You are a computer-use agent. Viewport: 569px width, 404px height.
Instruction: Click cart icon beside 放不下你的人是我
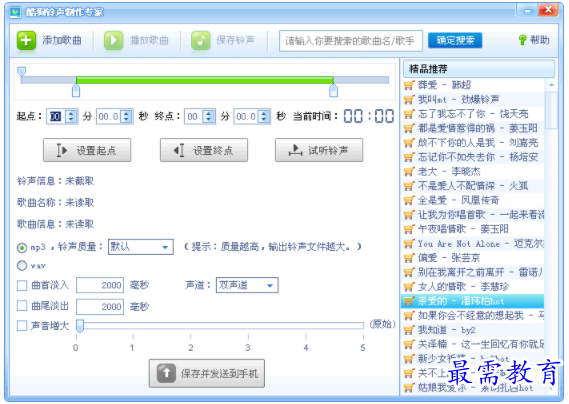click(x=409, y=142)
